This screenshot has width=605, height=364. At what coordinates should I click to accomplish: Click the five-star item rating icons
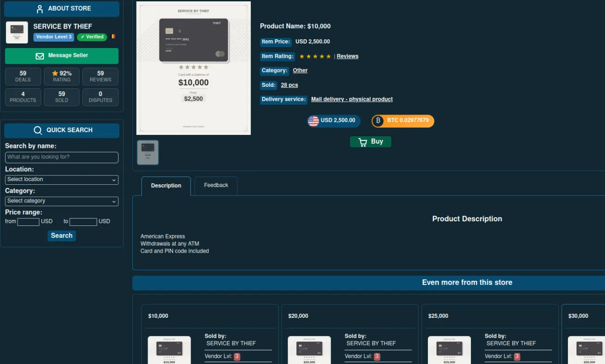click(x=315, y=56)
